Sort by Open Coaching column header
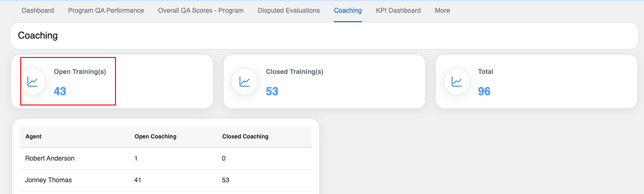 point(155,137)
